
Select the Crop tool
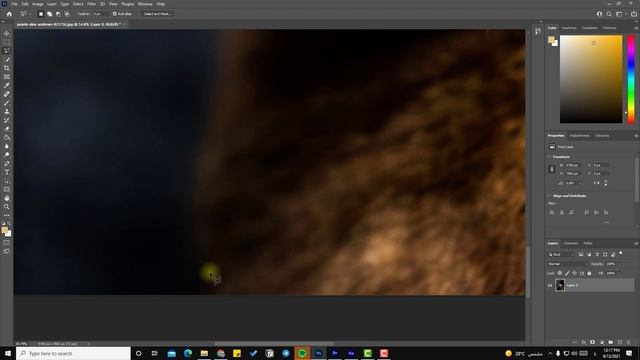7,68
